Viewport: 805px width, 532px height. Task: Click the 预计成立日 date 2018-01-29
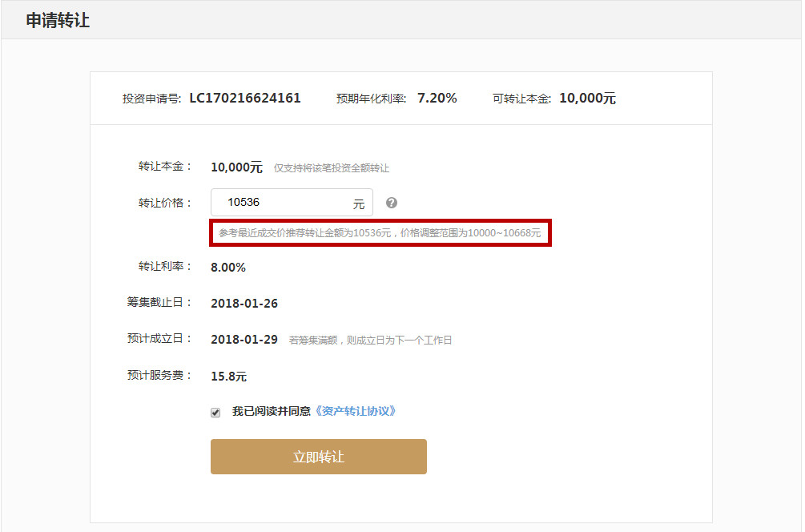pos(244,340)
